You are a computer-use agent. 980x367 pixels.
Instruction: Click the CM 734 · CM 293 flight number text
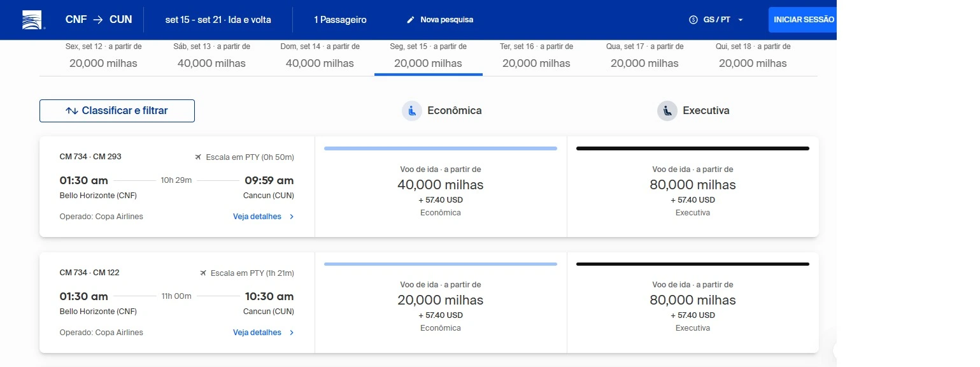[x=90, y=157]
